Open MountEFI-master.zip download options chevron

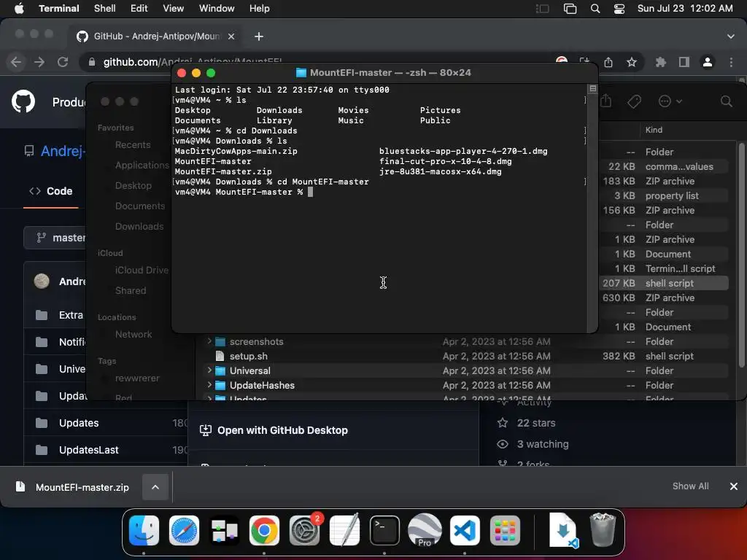[155, 487]
